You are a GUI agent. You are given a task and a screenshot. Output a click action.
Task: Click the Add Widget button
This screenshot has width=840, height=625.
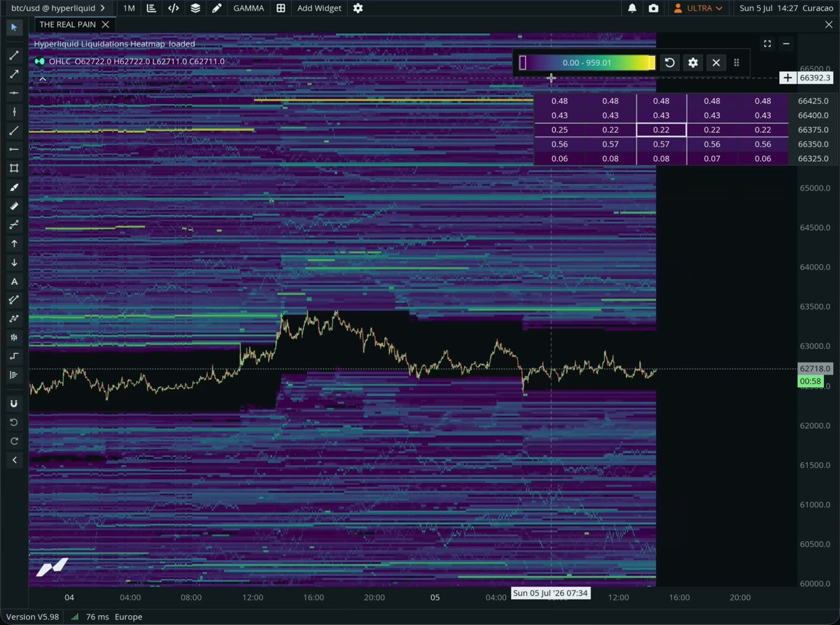point(319,8)
